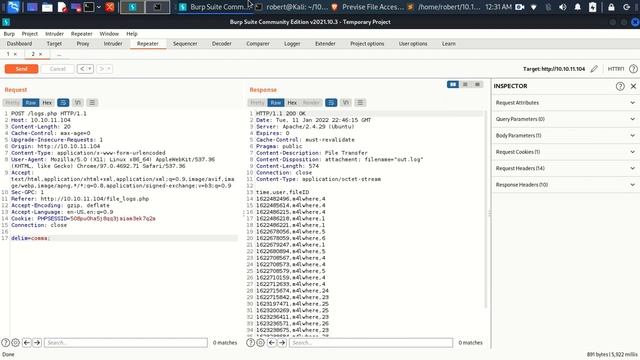Add a new Repeater tab with the ... tab

coord(59,54)
